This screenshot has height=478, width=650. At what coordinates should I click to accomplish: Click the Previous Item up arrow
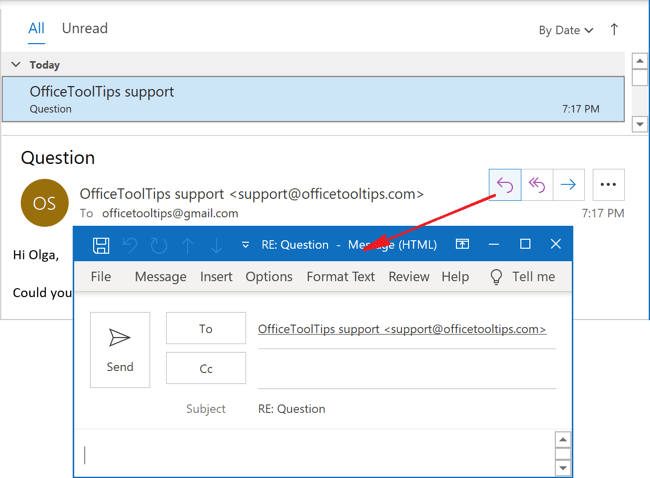188,245
